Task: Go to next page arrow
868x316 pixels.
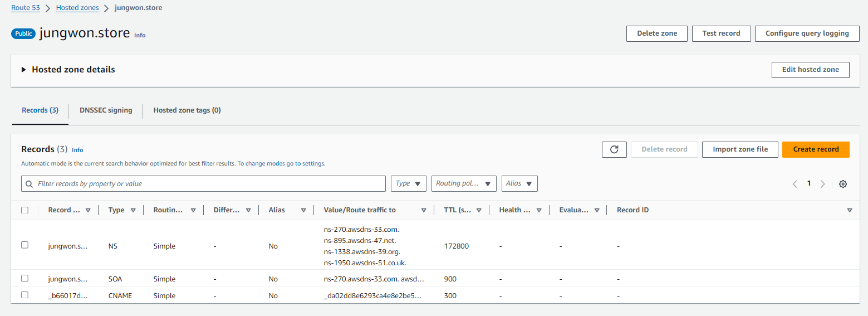Action: (823, 184)
